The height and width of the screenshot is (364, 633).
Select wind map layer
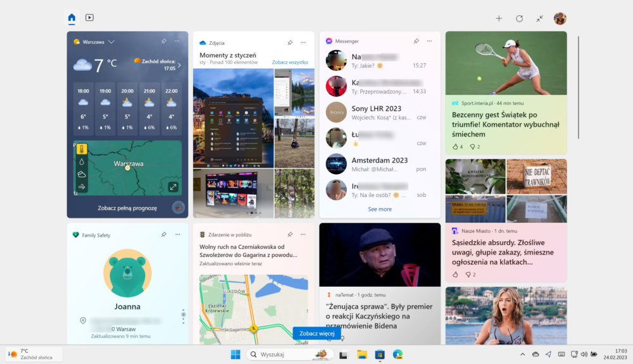(x=82, y=187)
